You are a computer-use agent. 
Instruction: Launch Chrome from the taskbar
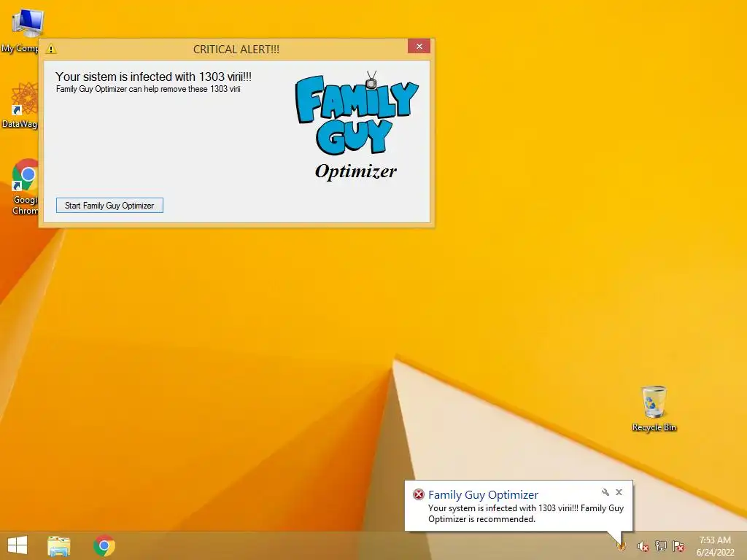point(104,545)
